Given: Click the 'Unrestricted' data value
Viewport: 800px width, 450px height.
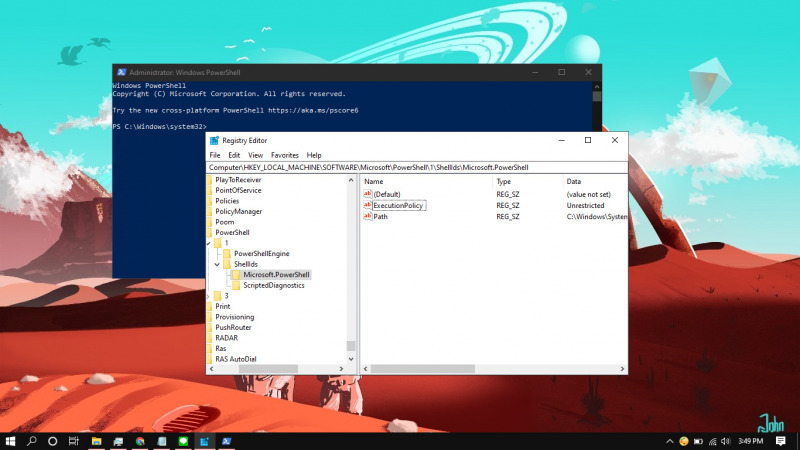Looking at the screenshot, I should (x=585, y=206).
